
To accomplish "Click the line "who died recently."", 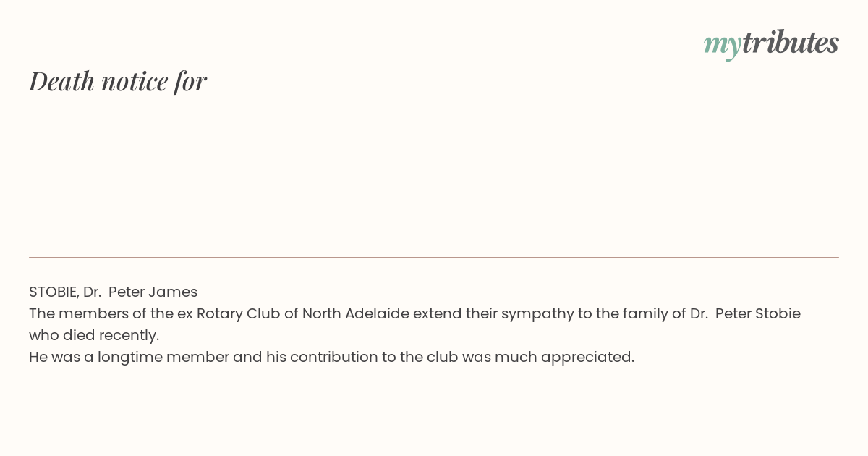I will click(x=94, y=335).
